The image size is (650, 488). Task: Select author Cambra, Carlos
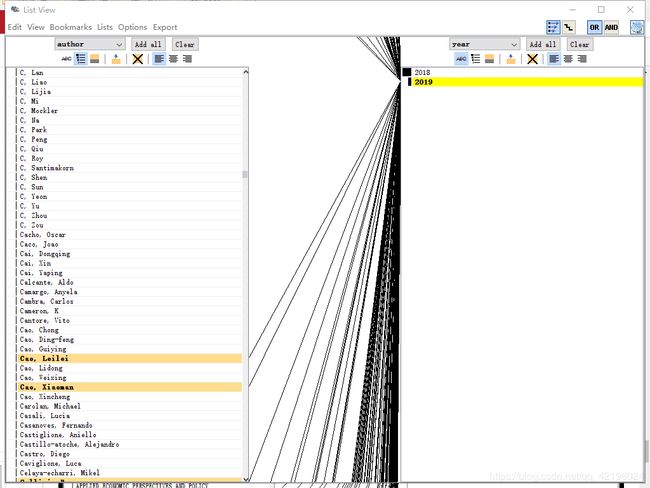(130, 301)
